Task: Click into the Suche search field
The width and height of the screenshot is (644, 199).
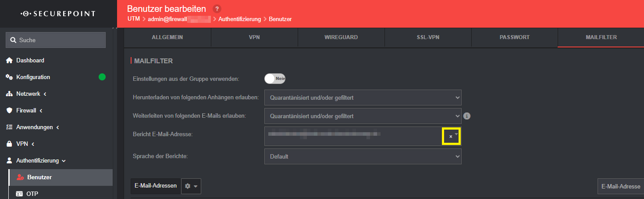Action: [x=56, y=40]
